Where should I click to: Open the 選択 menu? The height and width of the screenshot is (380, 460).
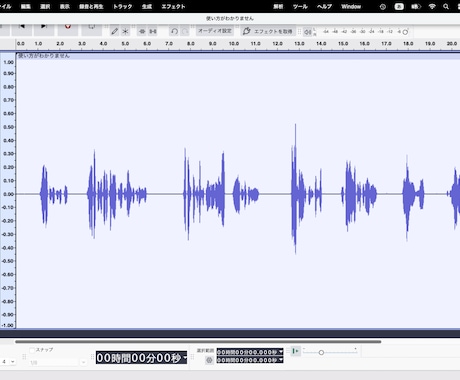point(45,6)
